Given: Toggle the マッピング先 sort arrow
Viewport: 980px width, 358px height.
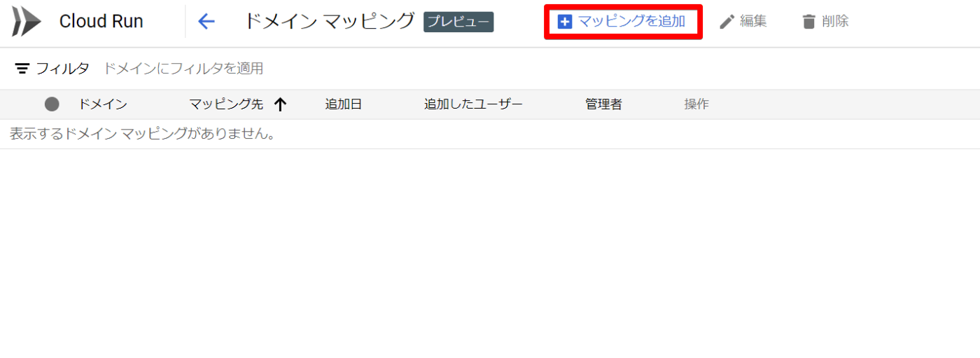Looking at the screenshot, I should tap(280, 104).
